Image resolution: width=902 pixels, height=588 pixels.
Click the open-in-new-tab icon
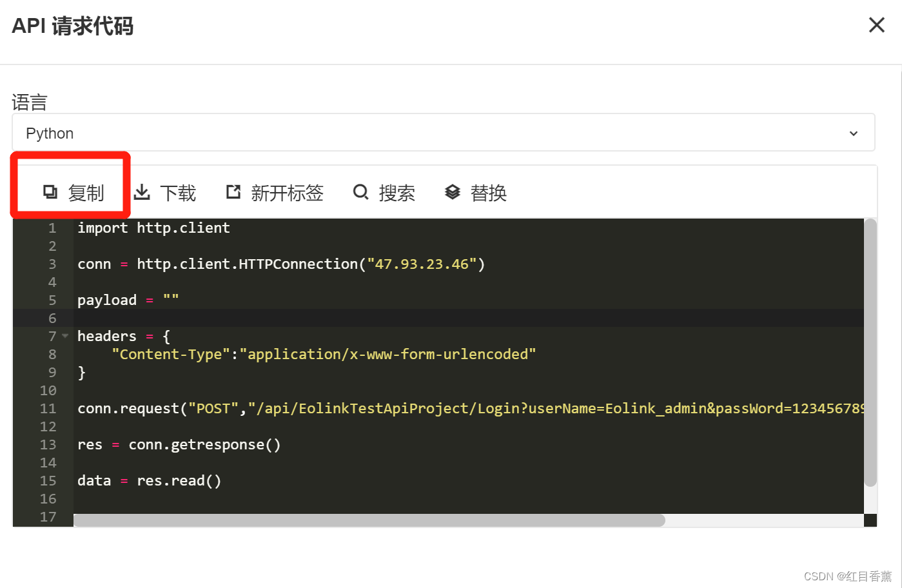(x=233, y=191)
